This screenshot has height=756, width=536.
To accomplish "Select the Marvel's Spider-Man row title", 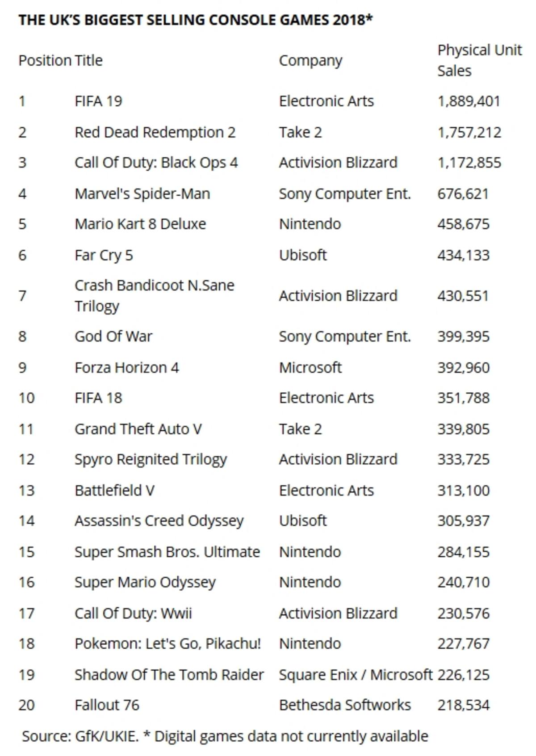I will coord(142,194).
